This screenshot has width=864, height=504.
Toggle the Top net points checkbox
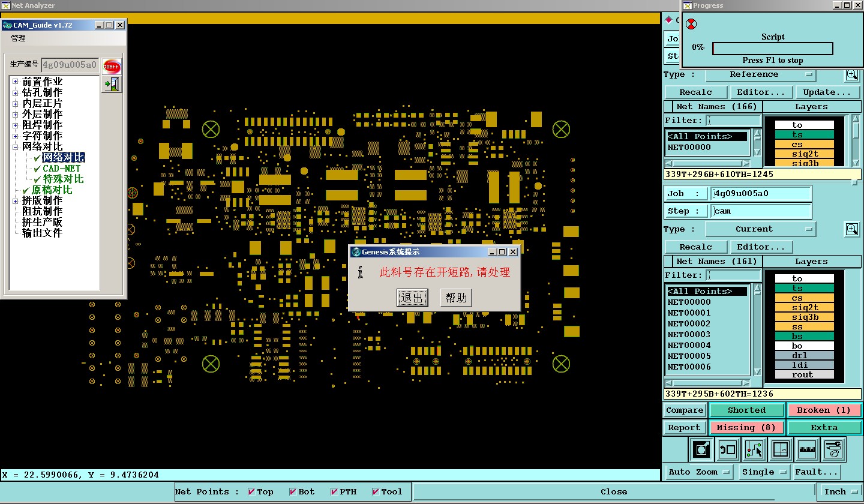coord(251,492)
